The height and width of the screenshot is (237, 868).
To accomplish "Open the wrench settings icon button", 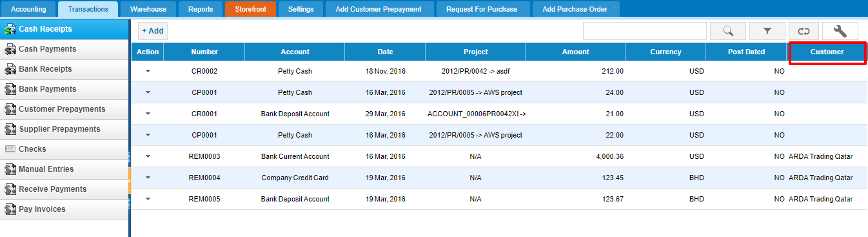I will point(840,30).
